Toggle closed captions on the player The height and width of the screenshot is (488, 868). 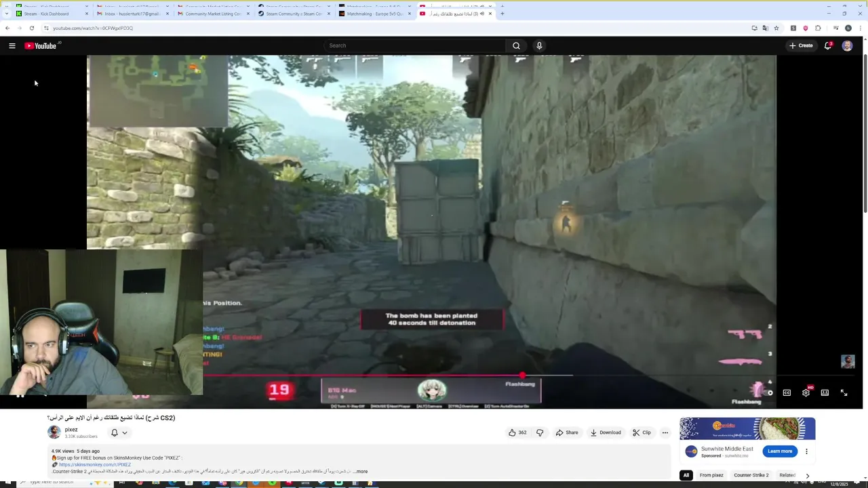tap(787, 392)
